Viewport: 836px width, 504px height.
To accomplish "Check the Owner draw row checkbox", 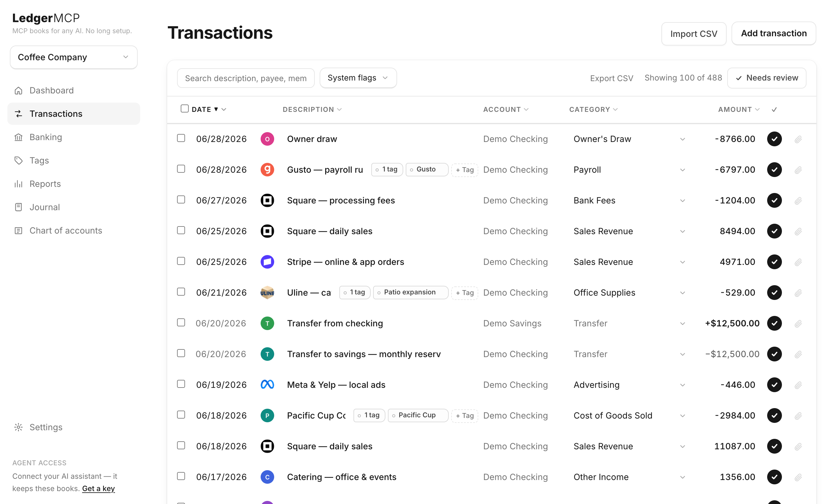I will (x=181, y=138).
